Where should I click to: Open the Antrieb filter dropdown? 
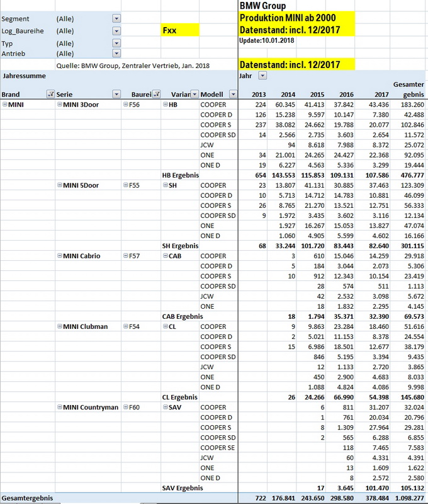tap(116, 54)
